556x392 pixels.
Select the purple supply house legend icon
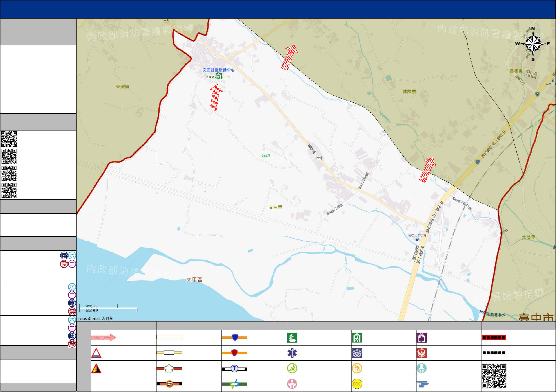[422, 338]
